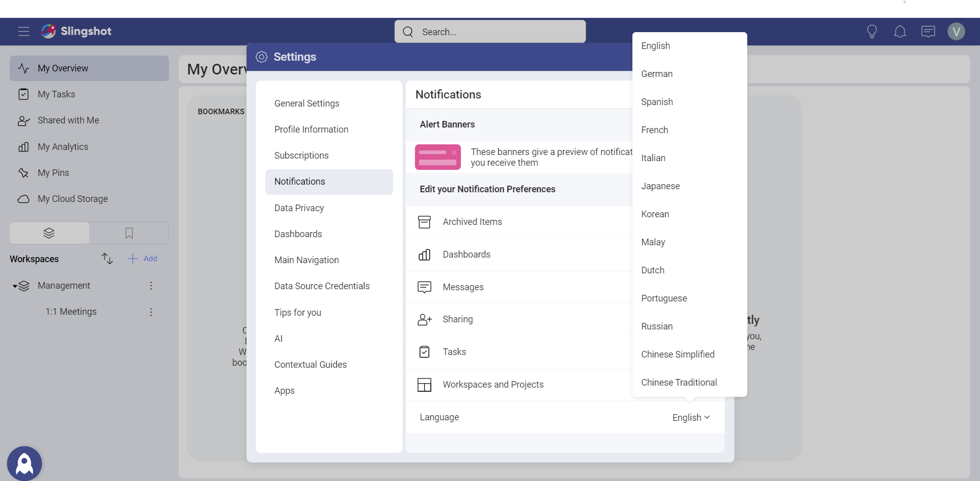The height and width of the screenshot is (481, 980).
Task: Click the lightbulb tips icon
Action: point(872,32)
